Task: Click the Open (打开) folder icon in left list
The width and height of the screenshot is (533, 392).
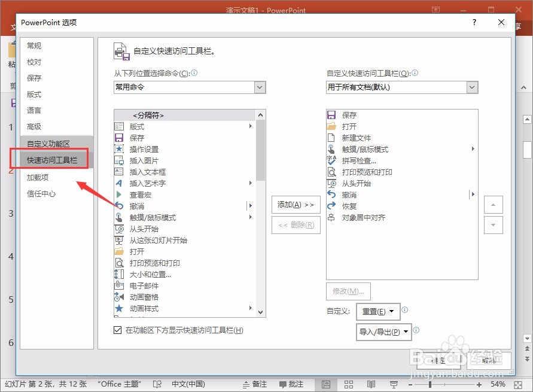Action: (119, 251)
